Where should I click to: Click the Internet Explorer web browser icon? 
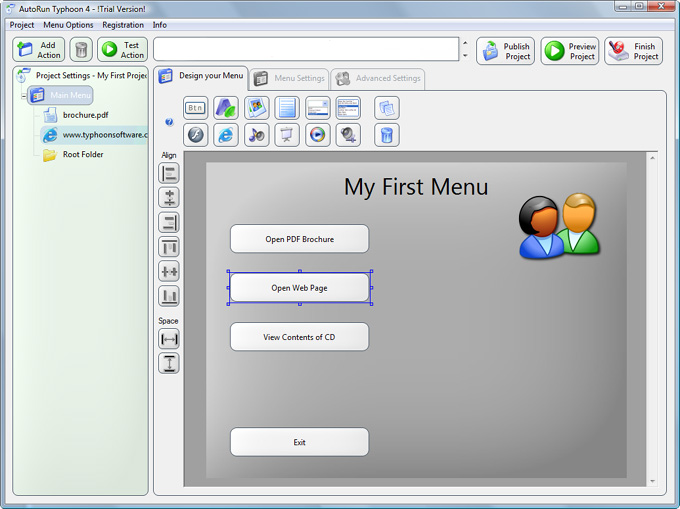[226, 135]
